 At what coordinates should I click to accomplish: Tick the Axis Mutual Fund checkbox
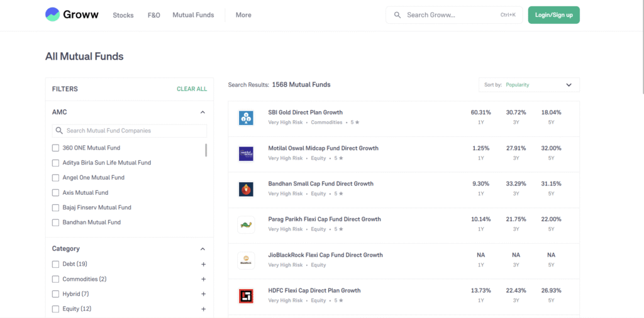click(x=56, y=193)
